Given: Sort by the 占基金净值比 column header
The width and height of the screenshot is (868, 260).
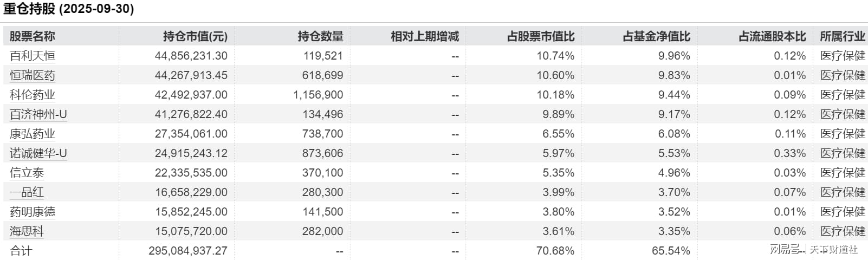Looking at the screenshot, I should click(657, 36).
